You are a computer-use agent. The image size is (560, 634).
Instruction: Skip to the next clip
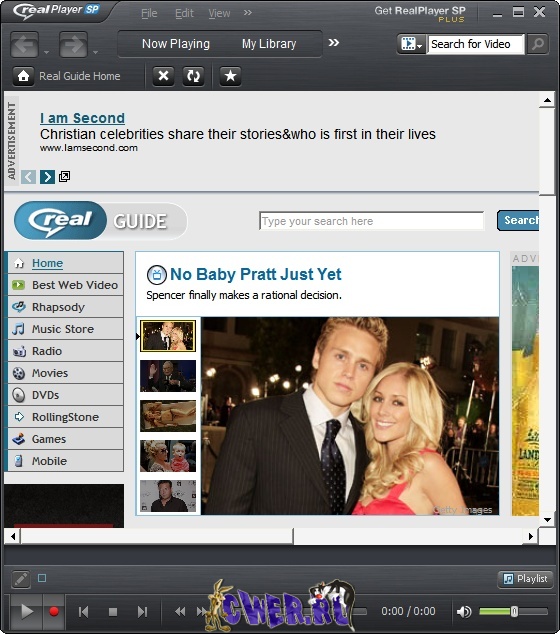click(142, 612)
